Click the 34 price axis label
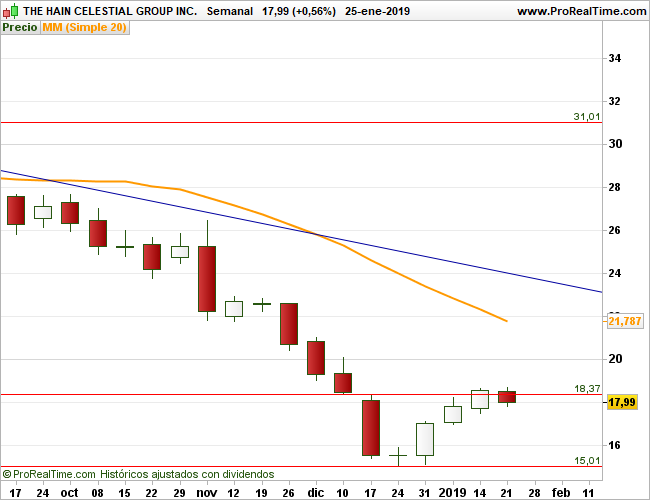 pos(615,58)
